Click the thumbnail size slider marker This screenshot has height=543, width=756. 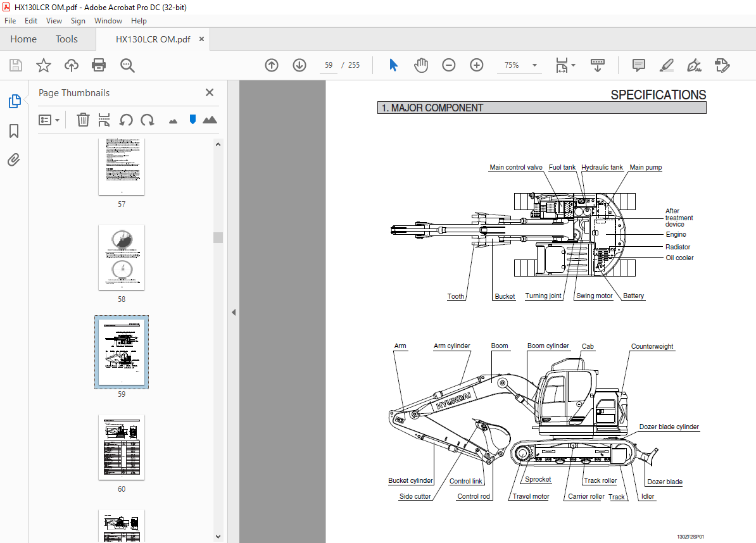(x=193, y=120)
